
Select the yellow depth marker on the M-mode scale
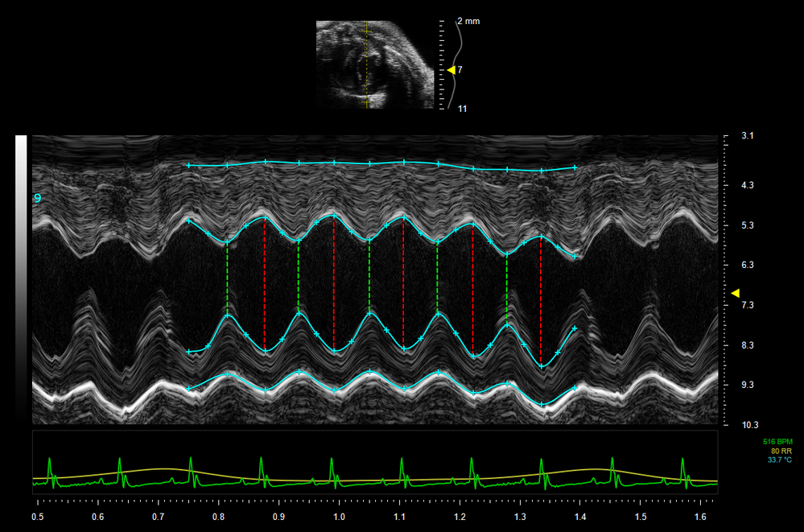tap(736, 293)
